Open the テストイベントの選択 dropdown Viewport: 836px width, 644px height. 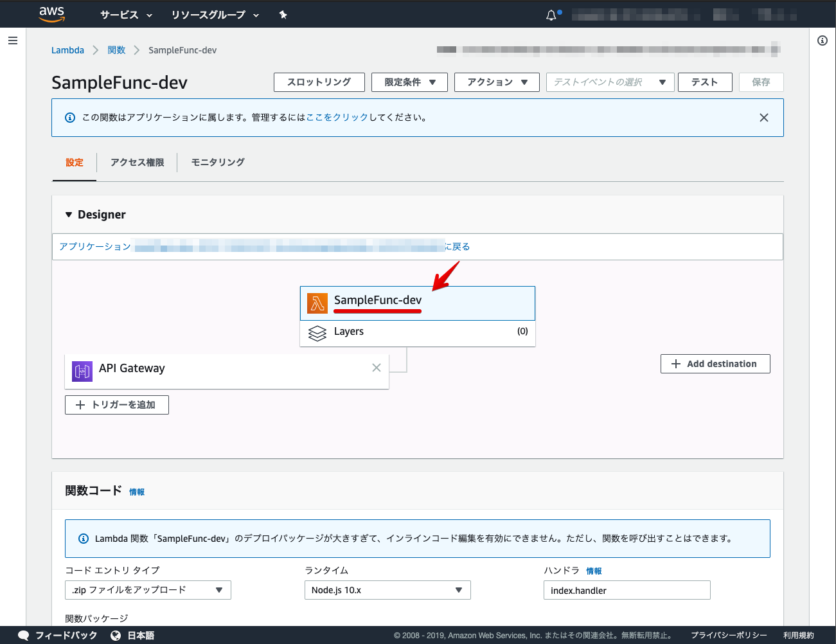click(x=610, y=82)
